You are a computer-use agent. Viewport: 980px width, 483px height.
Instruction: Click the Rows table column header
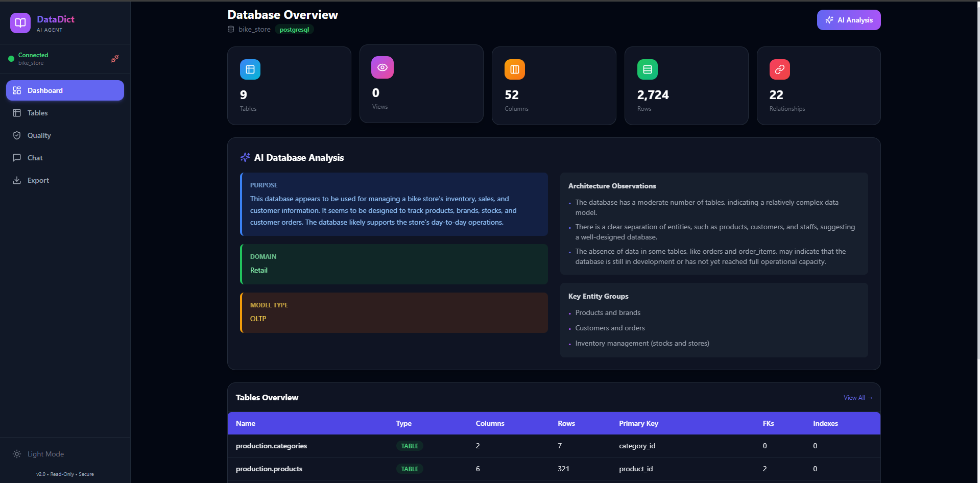566,423
